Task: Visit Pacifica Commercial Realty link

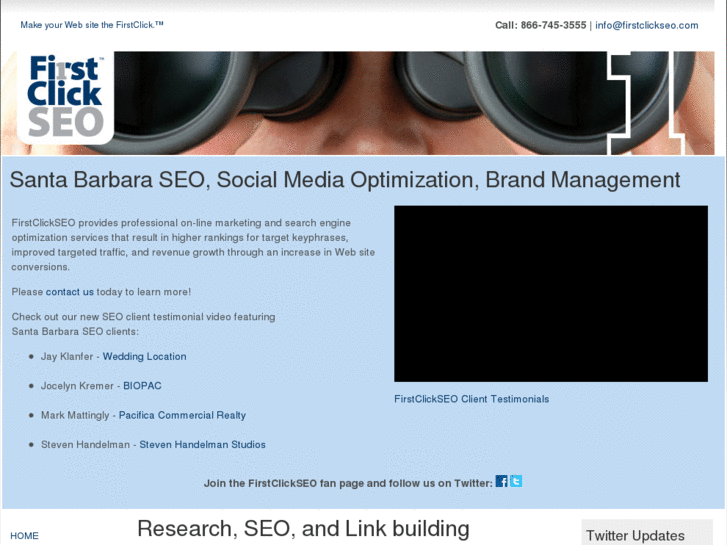Action: click(x=182, y=415)
